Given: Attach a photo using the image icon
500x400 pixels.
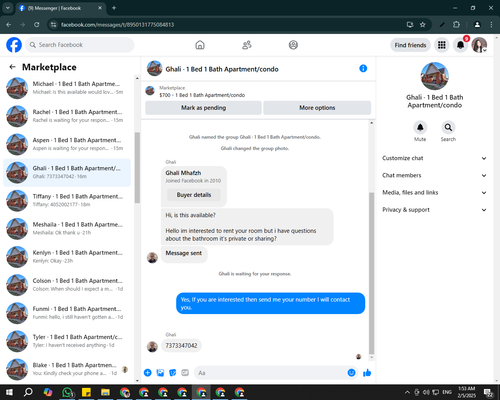Looking at the screenshot, I should pyautogui.click(x=160, y=373).
